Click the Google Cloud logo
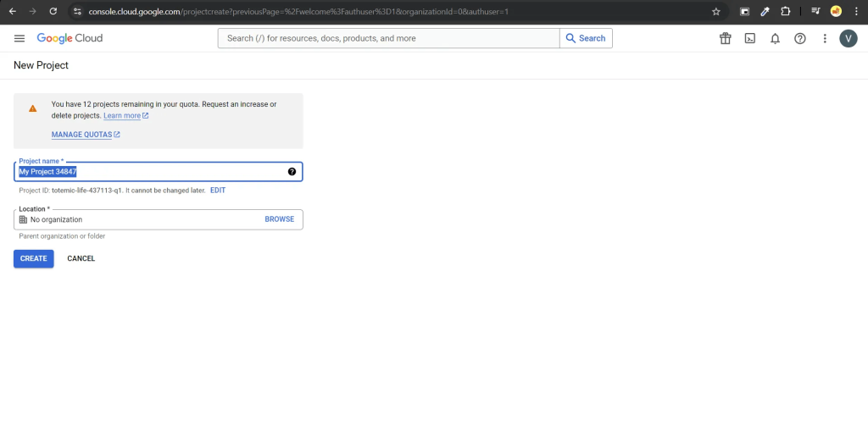 click(x=70, y=38)
